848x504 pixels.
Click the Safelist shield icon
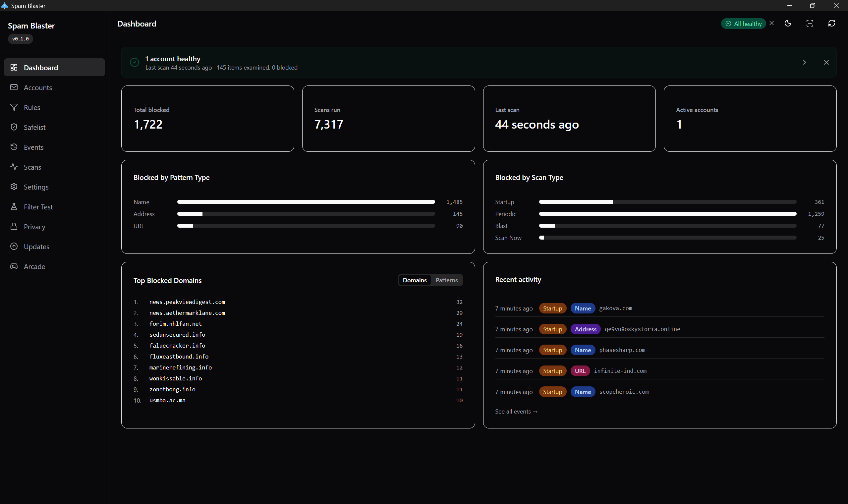[x=14, y=127]
